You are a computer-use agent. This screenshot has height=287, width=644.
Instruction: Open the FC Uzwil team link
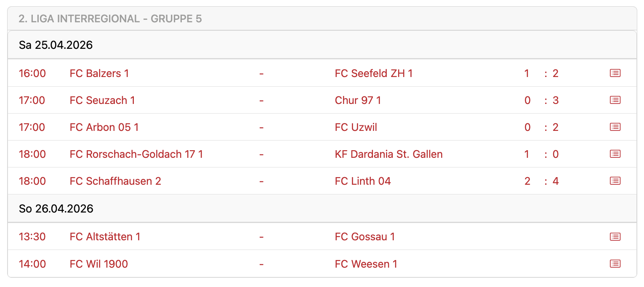click(x=356, y=128)
